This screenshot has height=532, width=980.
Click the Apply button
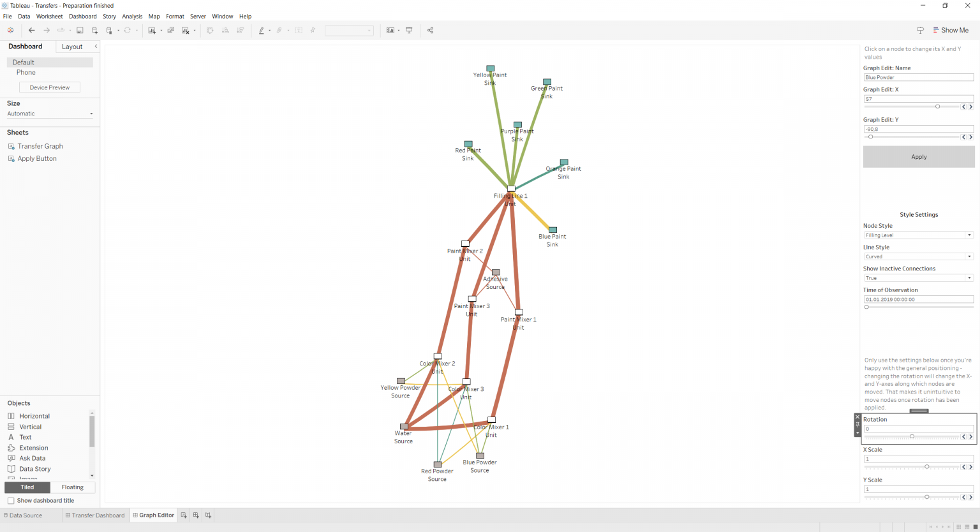[918, 156]
